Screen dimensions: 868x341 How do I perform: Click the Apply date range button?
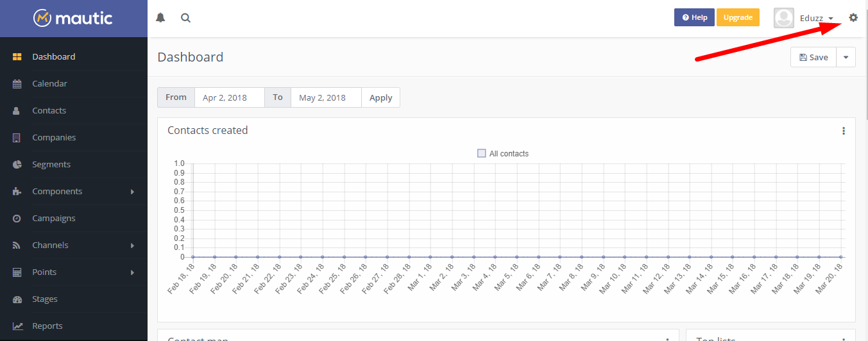[x=380, y=97]
